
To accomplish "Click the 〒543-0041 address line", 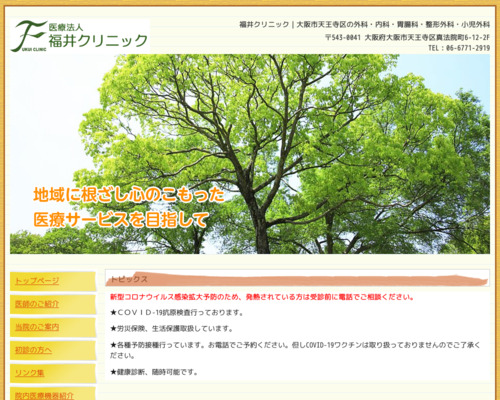I will click(407, 37).
